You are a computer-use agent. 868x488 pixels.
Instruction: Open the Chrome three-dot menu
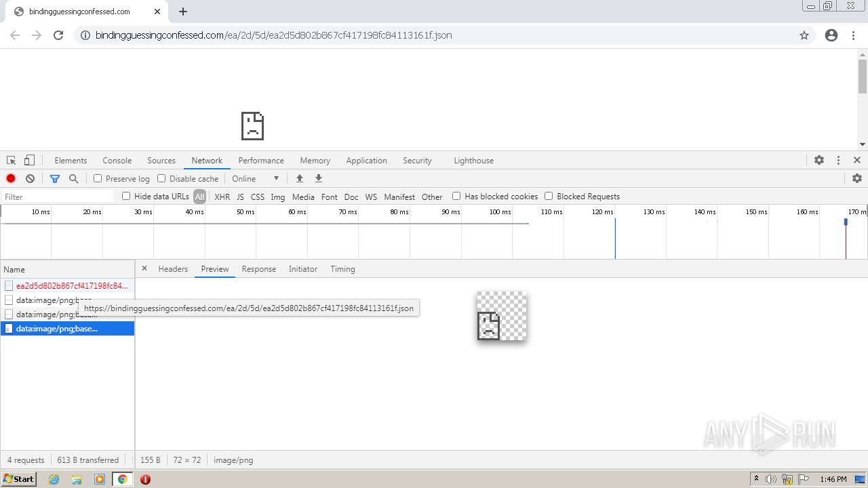[x=853, y=35]
